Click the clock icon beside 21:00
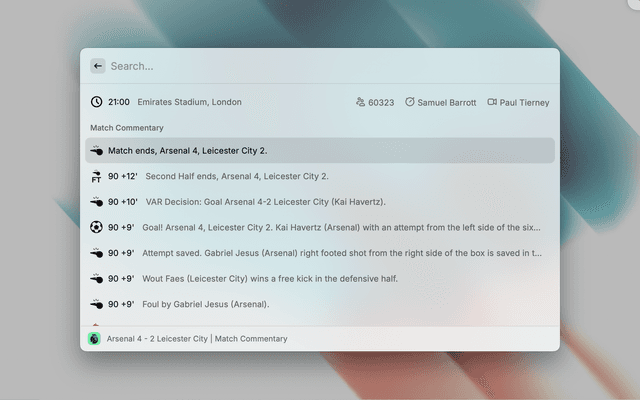This screenshot has height=400, width=640. click(x=97, y=102)
